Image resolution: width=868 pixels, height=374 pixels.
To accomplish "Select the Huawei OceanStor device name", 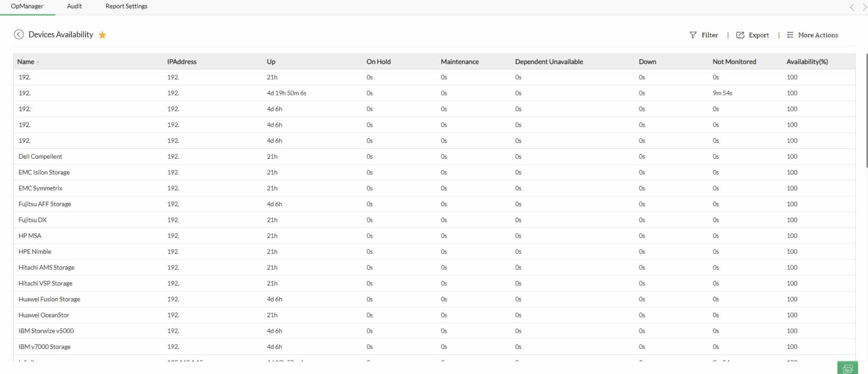I will click(x=44, y=315).
